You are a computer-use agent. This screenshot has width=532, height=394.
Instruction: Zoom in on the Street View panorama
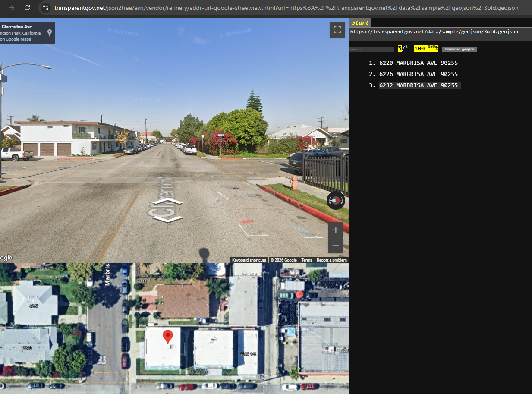[x=336, y=230]
